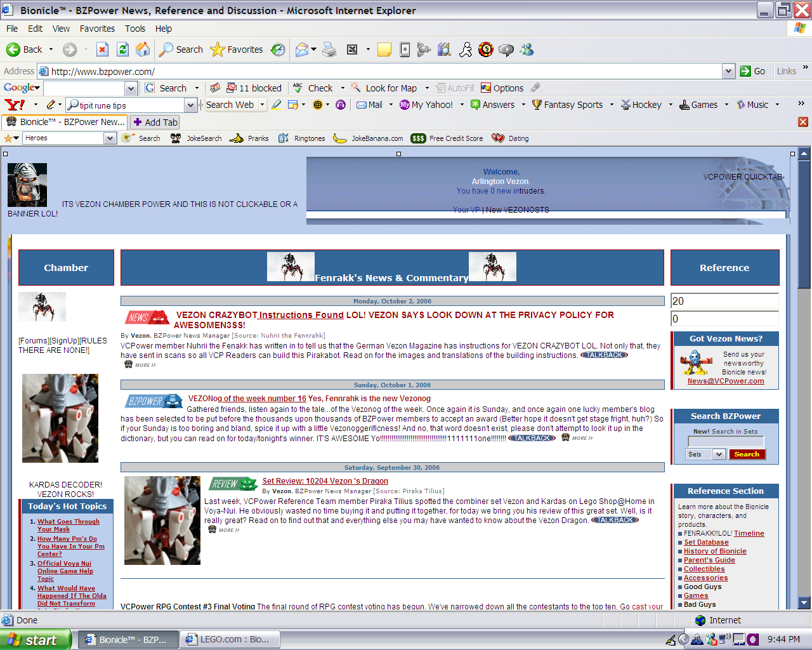812x650 pixels.
Task: Click the Free Credit Score dollar icon
Action: click(418, 138)
